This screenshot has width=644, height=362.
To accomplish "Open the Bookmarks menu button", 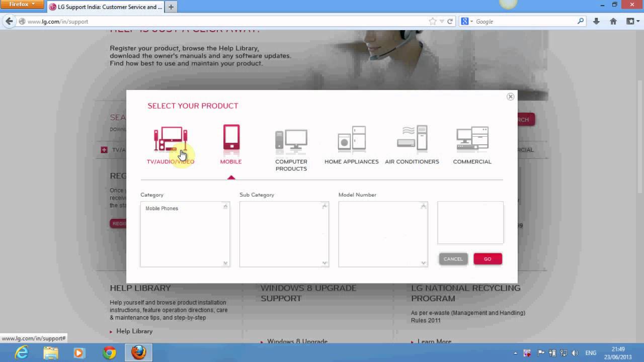I will click(x=632, y=22).
